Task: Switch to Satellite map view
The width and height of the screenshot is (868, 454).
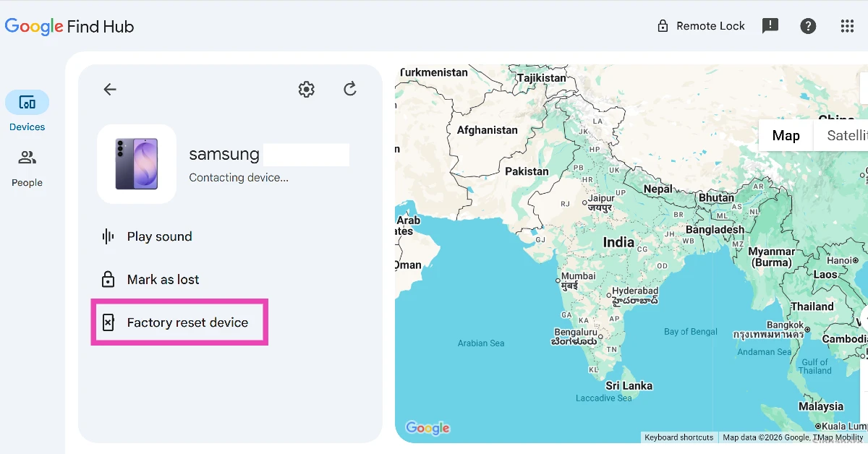Action: coord(841,136)
